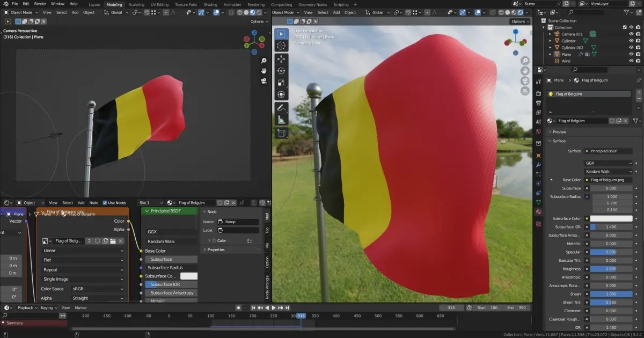
Task: Expand Plane object in outliner tree
Action: coord(551,54)
